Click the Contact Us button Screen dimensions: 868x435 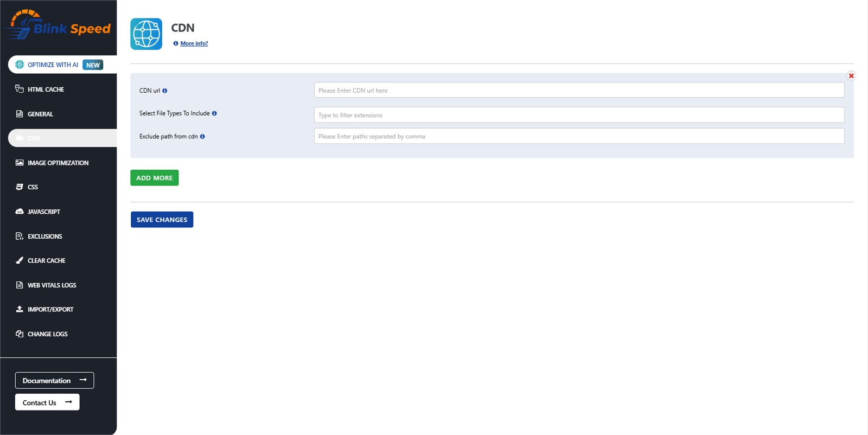coord(47,402)
